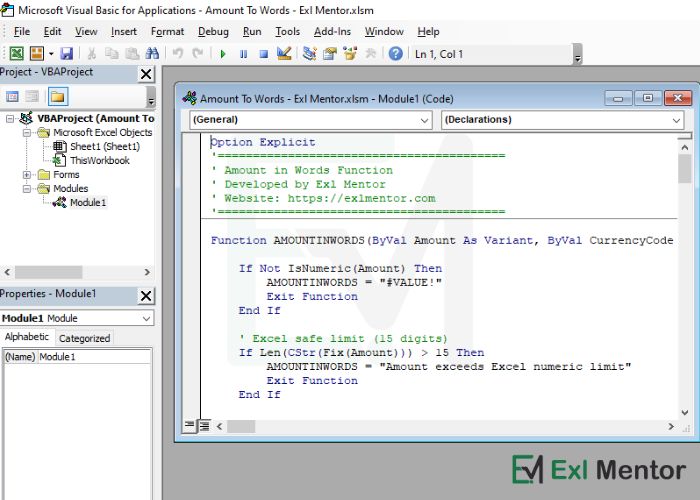
Task: Open the Add-Ins menu
Action: point(332,32)
